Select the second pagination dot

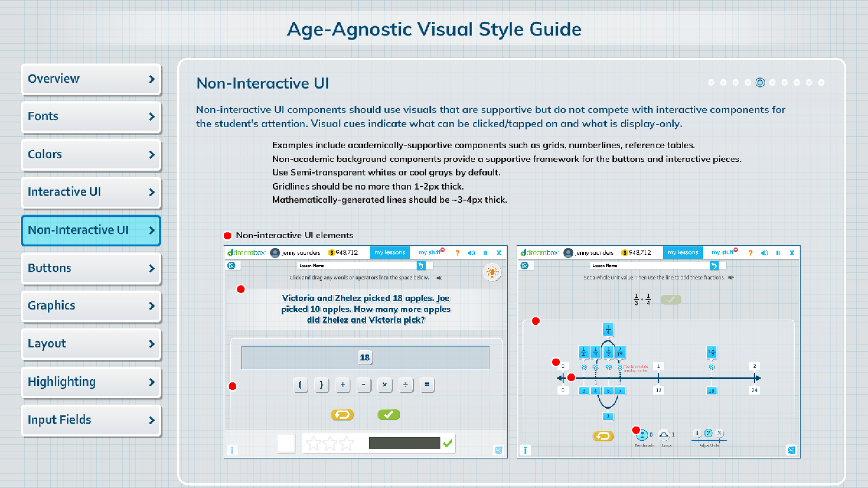723,83
